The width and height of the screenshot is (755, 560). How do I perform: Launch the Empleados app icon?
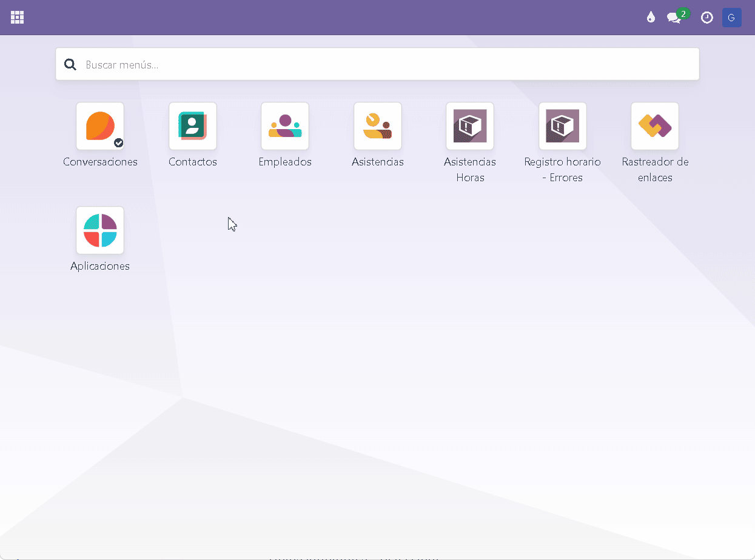pos(284,125)
